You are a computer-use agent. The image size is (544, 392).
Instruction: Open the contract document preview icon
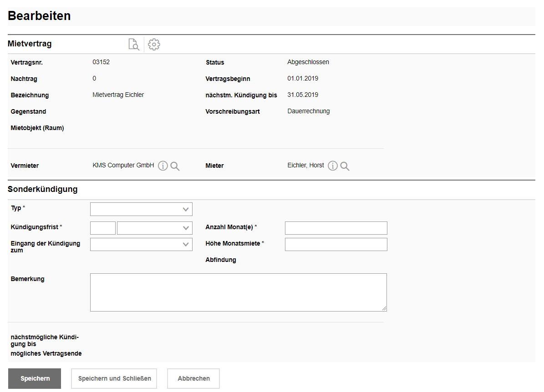(133, 45)
